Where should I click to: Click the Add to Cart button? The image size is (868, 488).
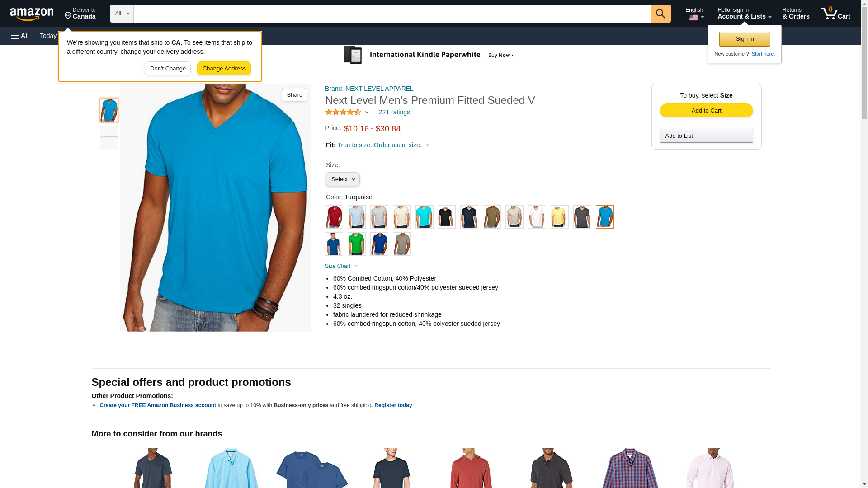coord(706,111)
